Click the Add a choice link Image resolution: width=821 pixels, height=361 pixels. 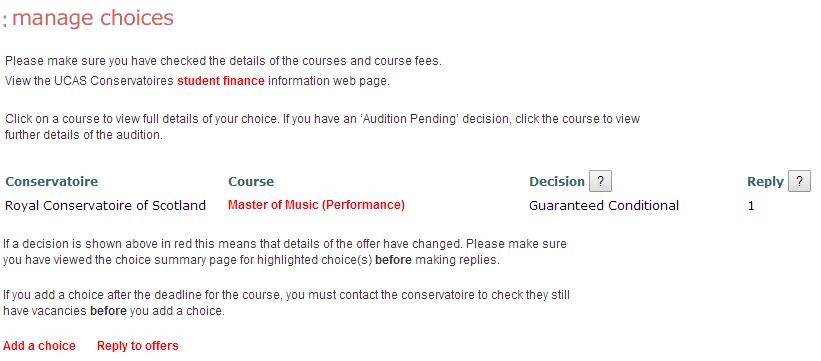tap(39, 346)
